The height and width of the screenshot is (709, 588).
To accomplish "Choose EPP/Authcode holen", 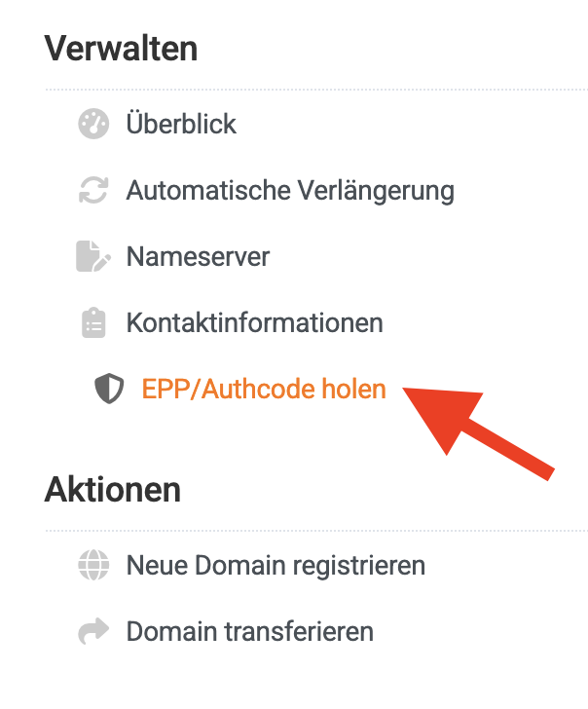I will coord(264,390).
